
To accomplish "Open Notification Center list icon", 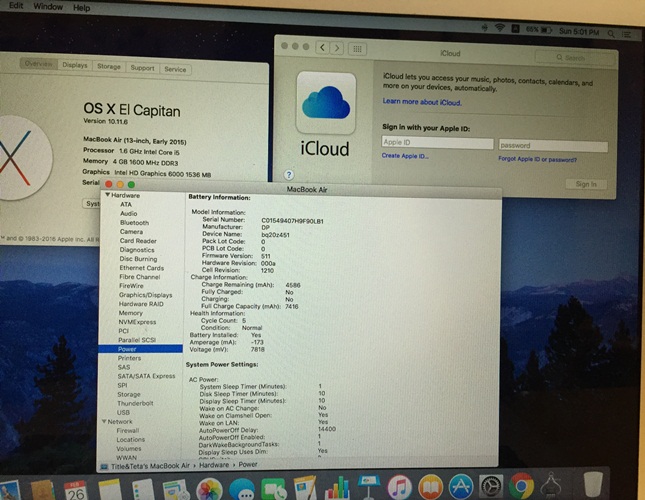I will tap(626, 35).
